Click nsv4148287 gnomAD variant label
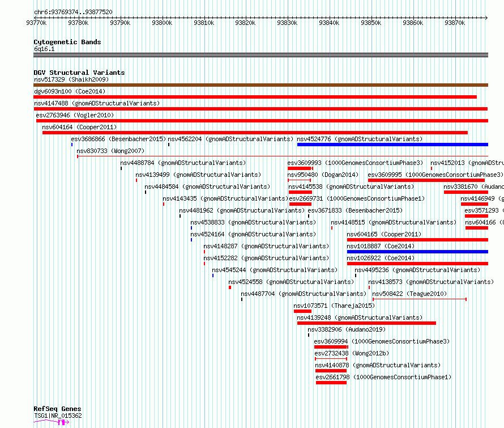The width and height of the screenshot is (504, 428). point(267,246)
